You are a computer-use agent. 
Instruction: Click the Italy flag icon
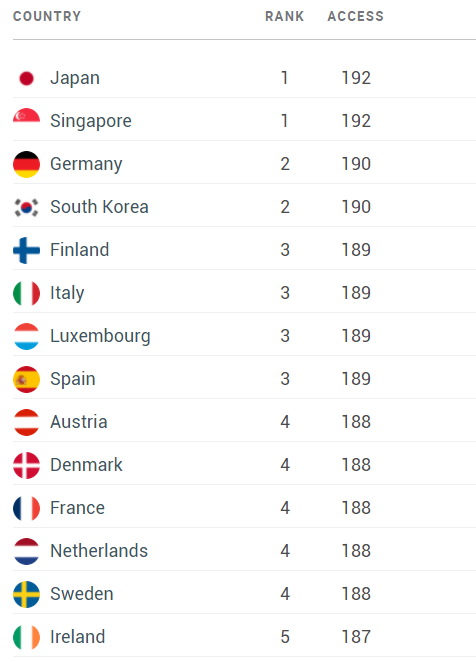pos(26,293)
